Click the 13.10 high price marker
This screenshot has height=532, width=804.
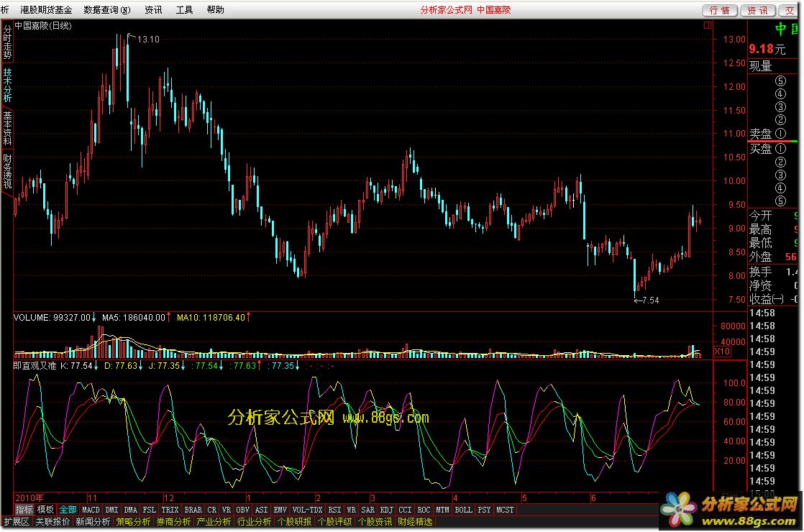pos(148,40)
